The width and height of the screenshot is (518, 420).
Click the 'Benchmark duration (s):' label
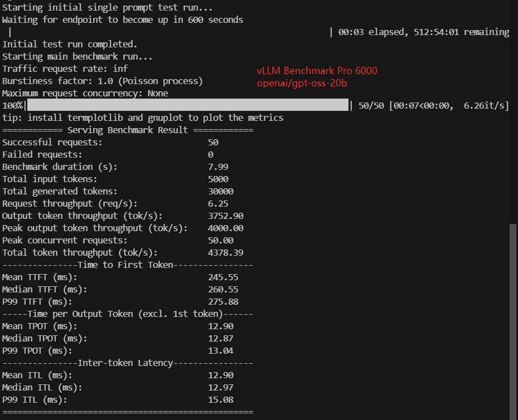click(x=60, y=167)
